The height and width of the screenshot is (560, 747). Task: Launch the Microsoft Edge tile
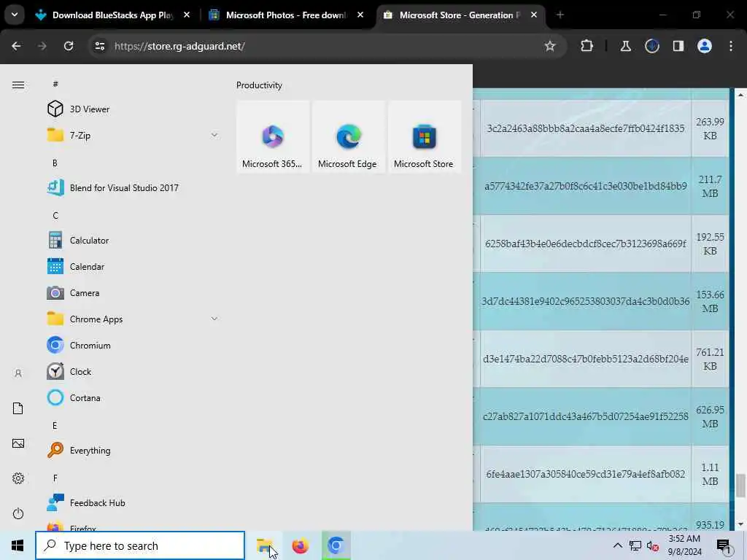pyautogui.click(x=348, y=136)
